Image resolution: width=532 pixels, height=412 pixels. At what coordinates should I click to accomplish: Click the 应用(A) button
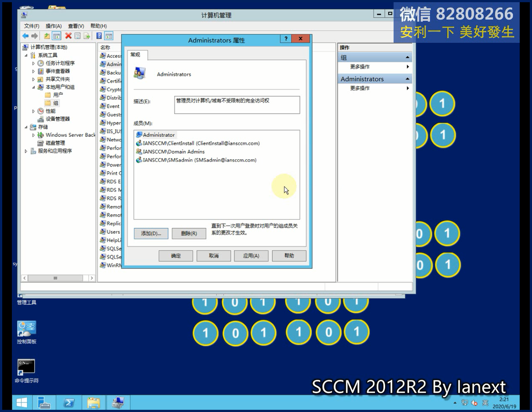coord(251,256)
